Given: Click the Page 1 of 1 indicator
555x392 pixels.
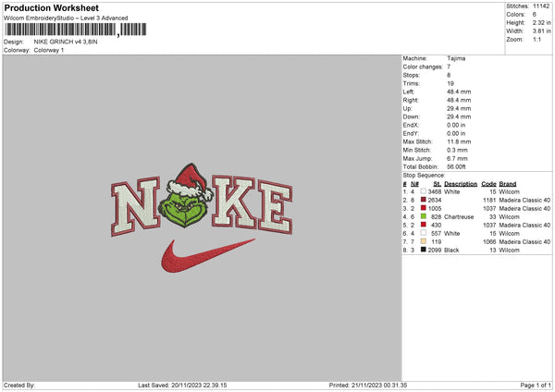Looking at the screenshot, I should [536, 385].
